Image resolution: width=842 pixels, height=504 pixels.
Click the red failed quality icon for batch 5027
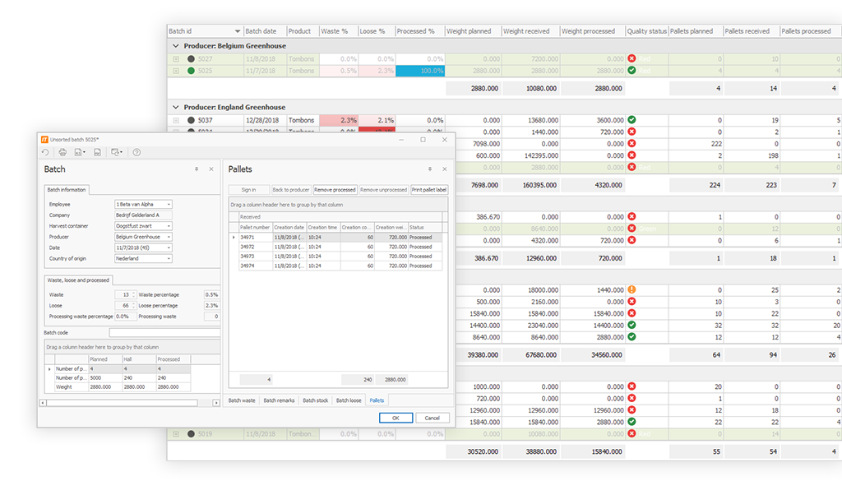(x=631, y=59)
